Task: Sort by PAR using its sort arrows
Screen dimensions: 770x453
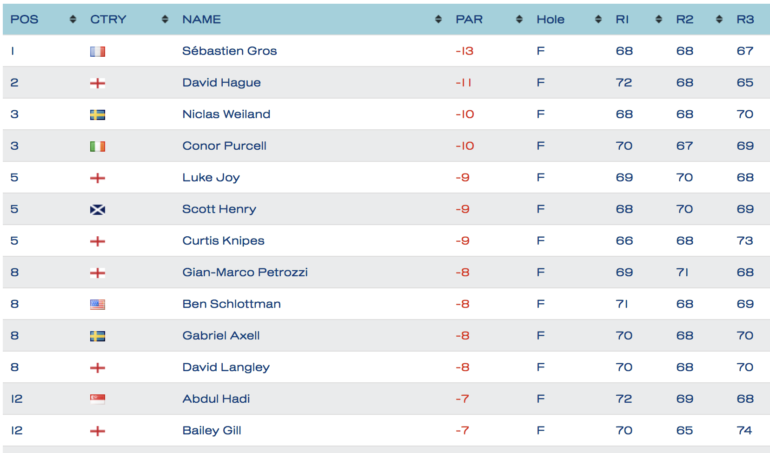Action: (519, 19)
